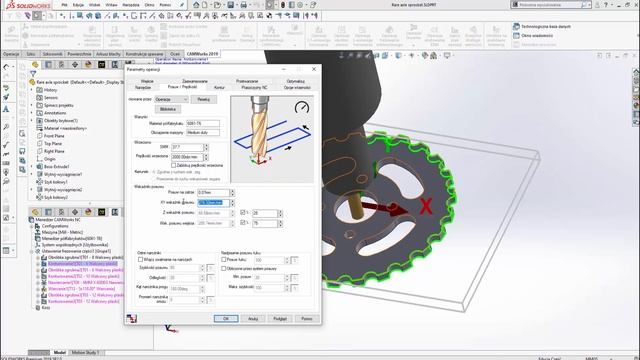Viewport: 640px width, 360px height.
Task: Select black CAMWorks tab icon in lower panel
Action: click(x=102, y=212)
